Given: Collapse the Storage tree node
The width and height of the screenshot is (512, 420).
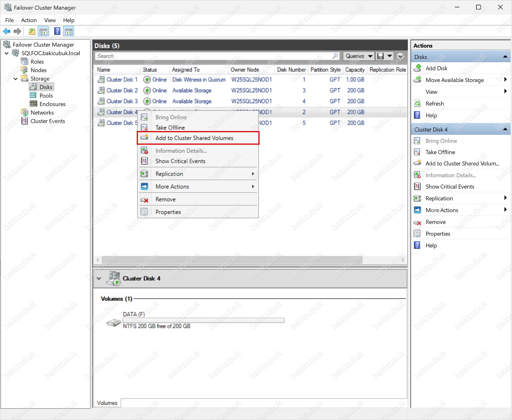Looking at the screenshot, I should [x=16, y=79].
